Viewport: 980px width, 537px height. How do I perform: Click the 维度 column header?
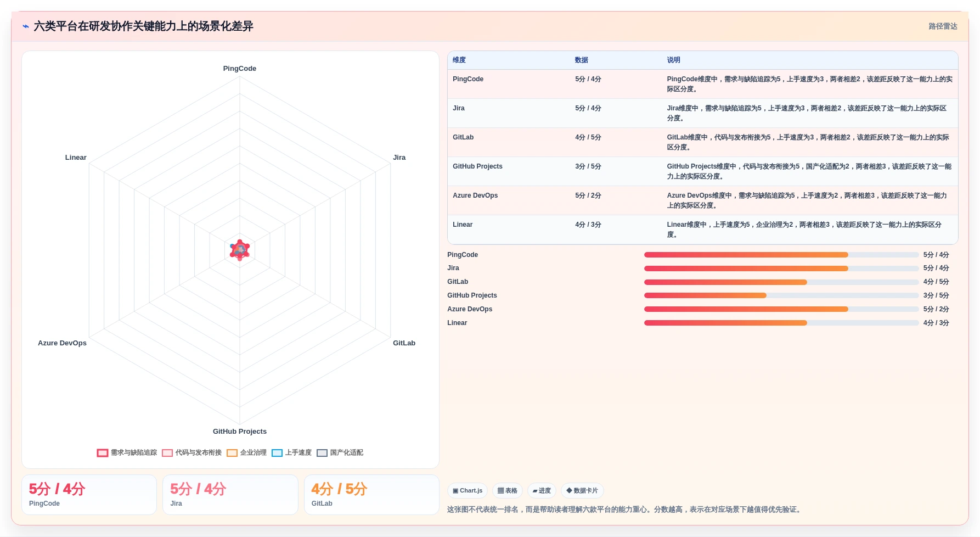click(x=459, y=60)
